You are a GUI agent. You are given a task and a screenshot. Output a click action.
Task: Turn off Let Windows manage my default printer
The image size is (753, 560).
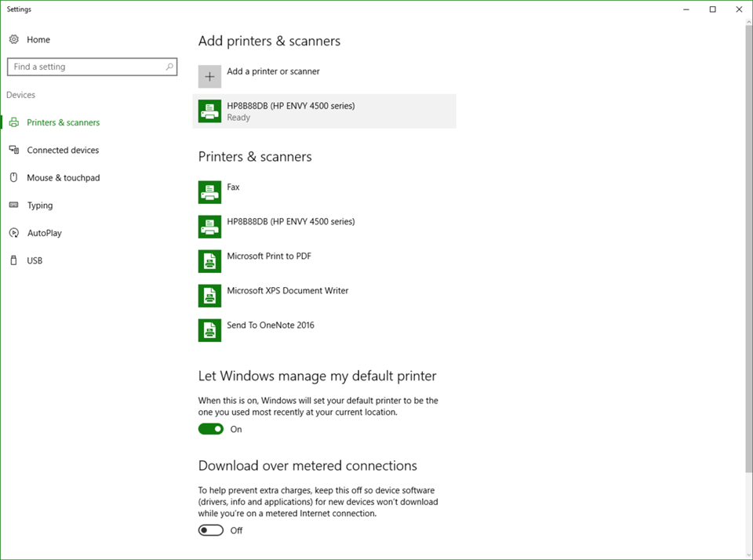click(x=211, y=429)
